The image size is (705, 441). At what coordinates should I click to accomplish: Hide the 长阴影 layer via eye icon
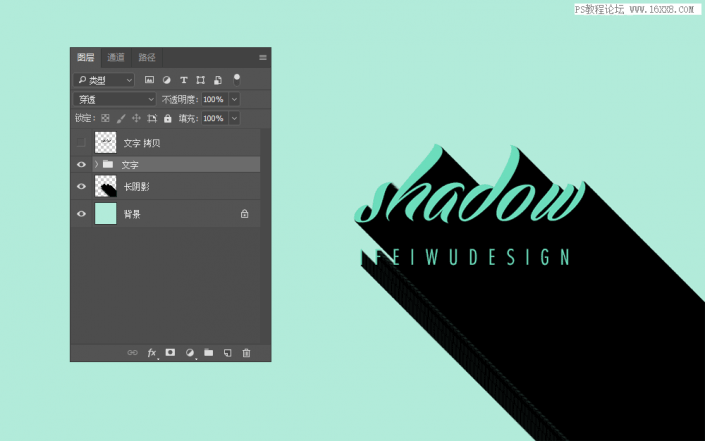(81, 186)
